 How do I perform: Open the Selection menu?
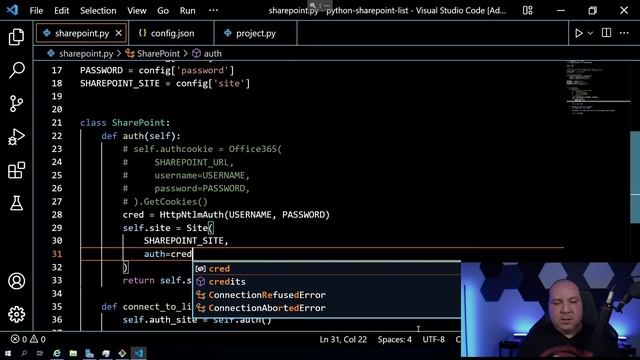pyautogui.click(x=98, y=11)
